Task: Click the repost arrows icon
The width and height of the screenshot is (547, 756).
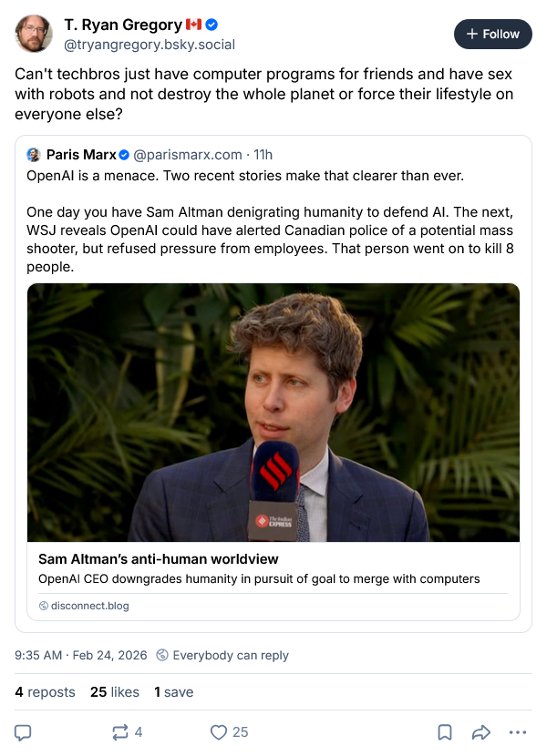Action: click(x=119, y=732)
